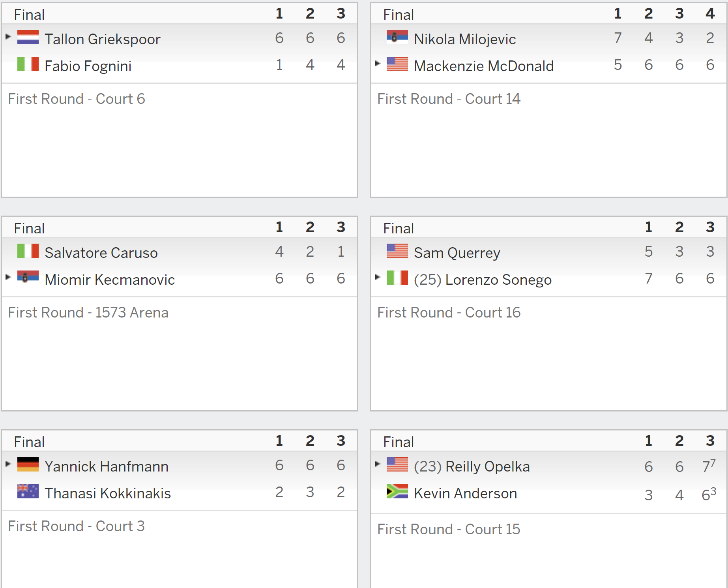The height and width of the screenshot is (588, 728).
Task: Click the First Round - 1573 Arena label
Action: [88, 312]
